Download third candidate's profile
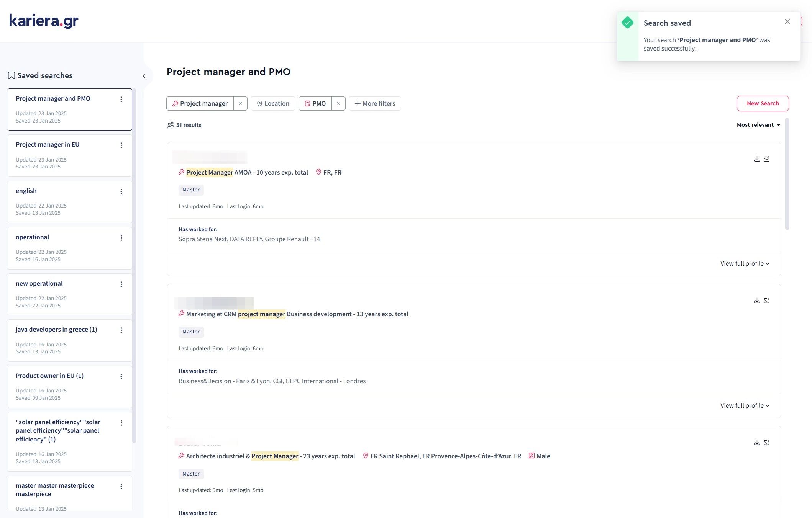The image size is (812, 518). 756,443
